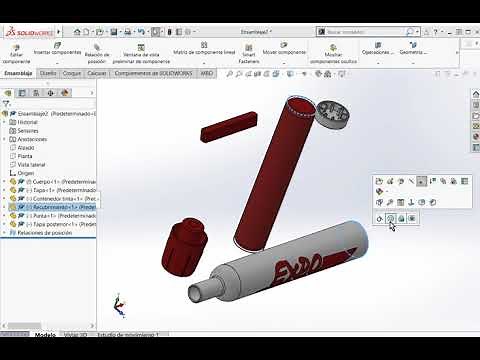Click Zoom to Fit in the heads-up view toolbar
This screenshot has width=480, height=360.
click(229, 74)
